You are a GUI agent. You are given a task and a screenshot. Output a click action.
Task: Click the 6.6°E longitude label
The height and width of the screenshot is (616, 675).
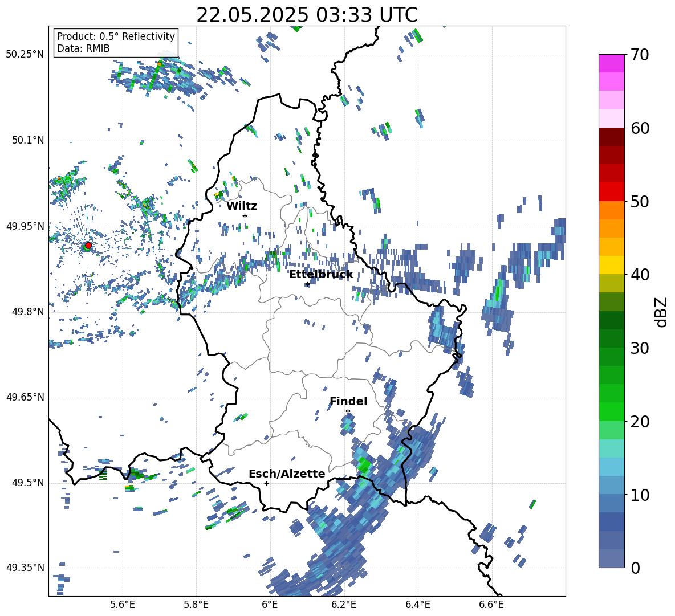[x=491, y=605]
